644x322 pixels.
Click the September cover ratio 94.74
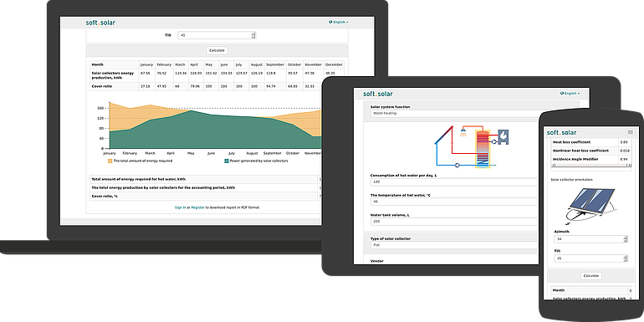coord(270,86)
